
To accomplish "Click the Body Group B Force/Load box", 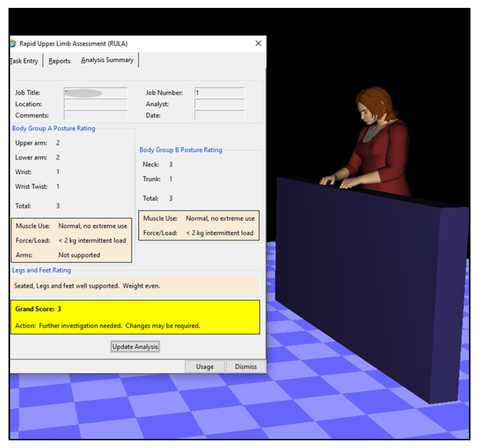I will pos(199,233).
